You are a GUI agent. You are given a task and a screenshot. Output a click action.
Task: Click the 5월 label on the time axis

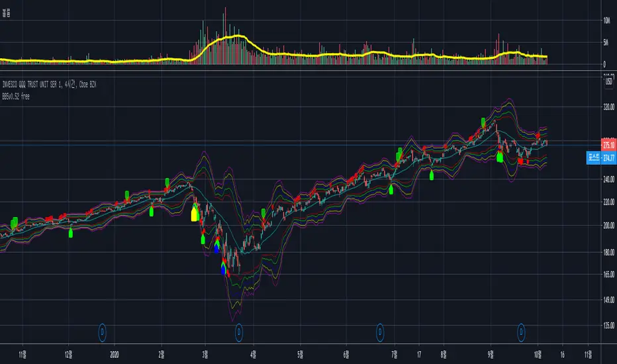(300, 355)
